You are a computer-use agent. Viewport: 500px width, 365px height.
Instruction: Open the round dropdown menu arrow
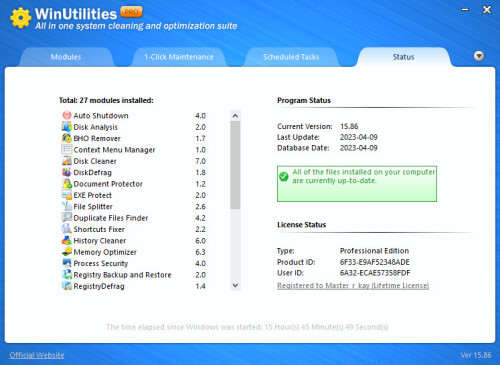click(479, 56)
